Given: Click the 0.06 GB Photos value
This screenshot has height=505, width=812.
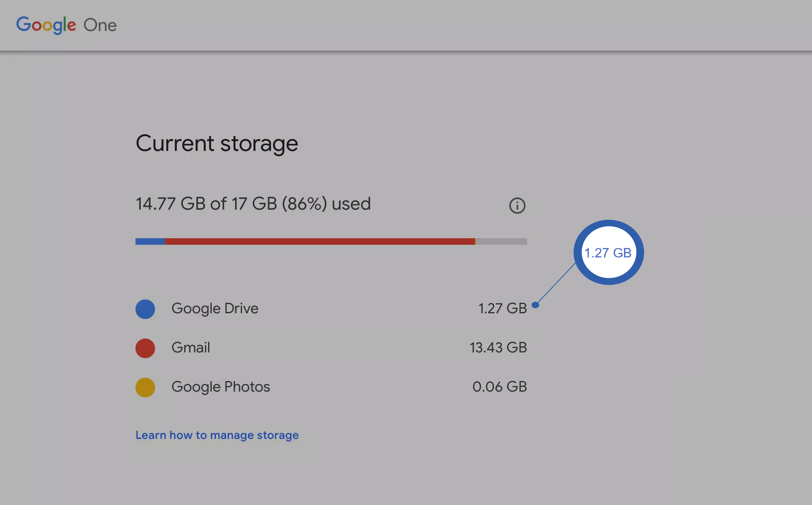Looking at the screenshot, I should pos(499,387).
